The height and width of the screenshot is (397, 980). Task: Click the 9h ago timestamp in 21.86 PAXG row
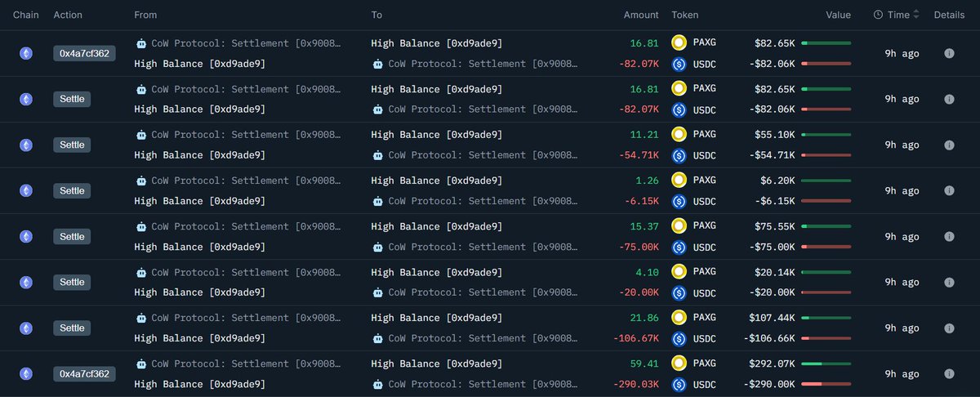point(902,328)
